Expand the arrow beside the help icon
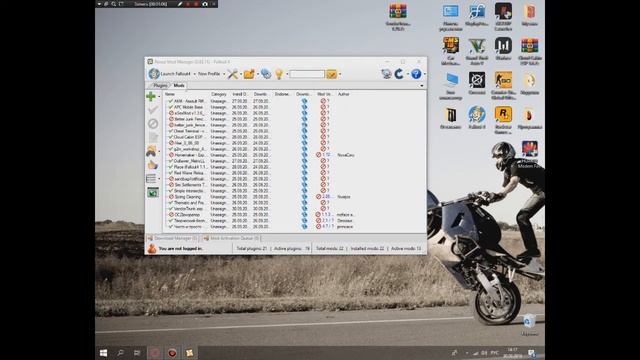640x360 pixels. pos(424,74)
